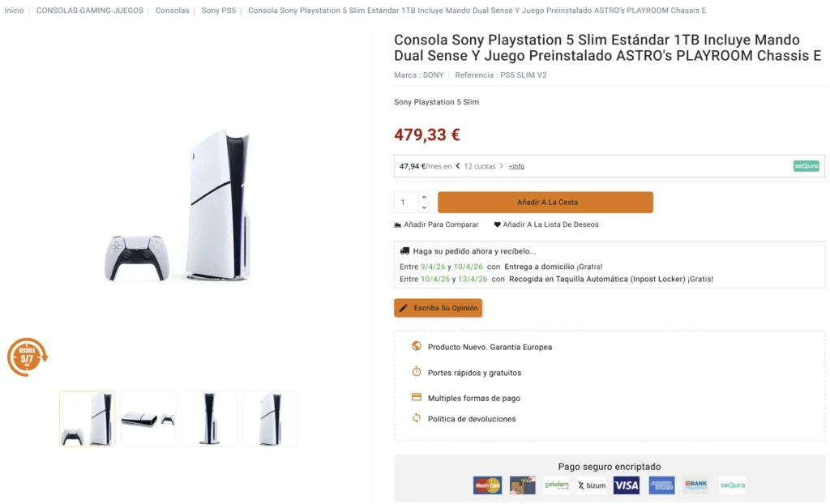This screenshot has height=504, width=830.
Task: Navigate to Sony PS5 in the breadcrumb
Action: point(217,11)
